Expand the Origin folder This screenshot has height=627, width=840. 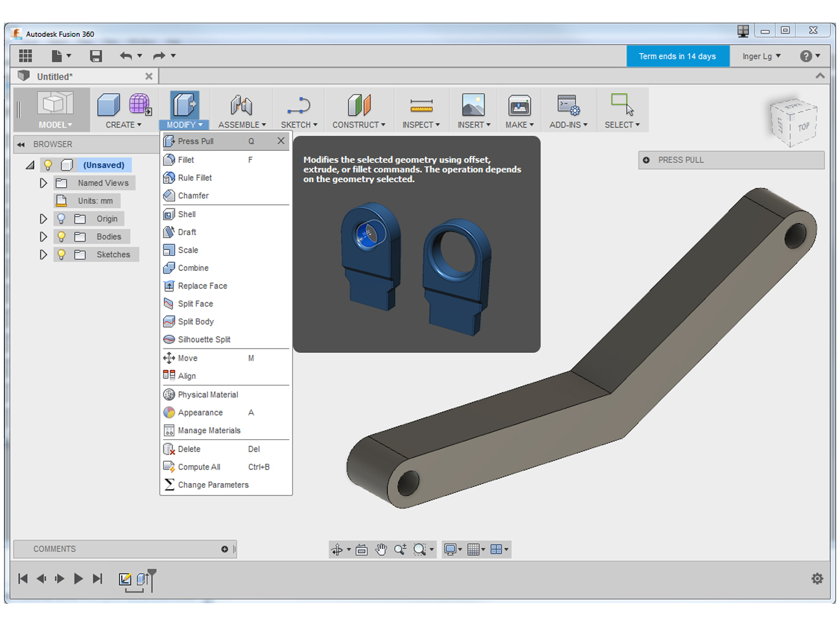click(x=43, y=219)
